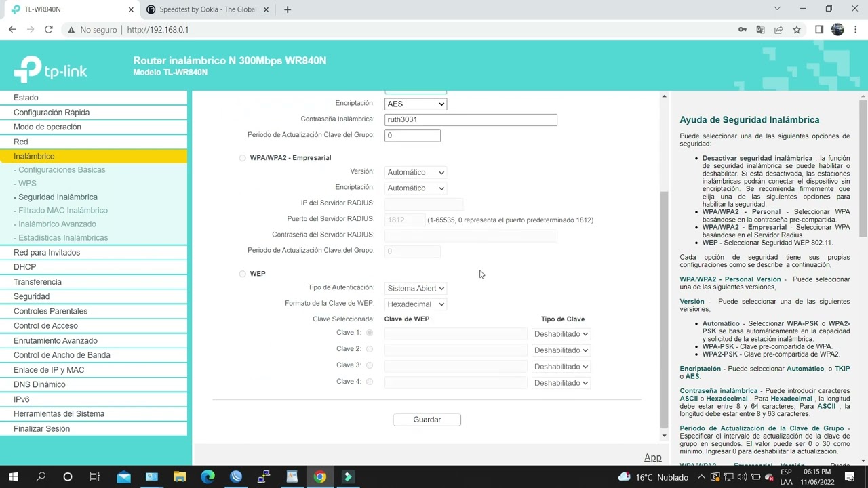Open Filtrado MAC Inalámbrico link

[63, 211]
